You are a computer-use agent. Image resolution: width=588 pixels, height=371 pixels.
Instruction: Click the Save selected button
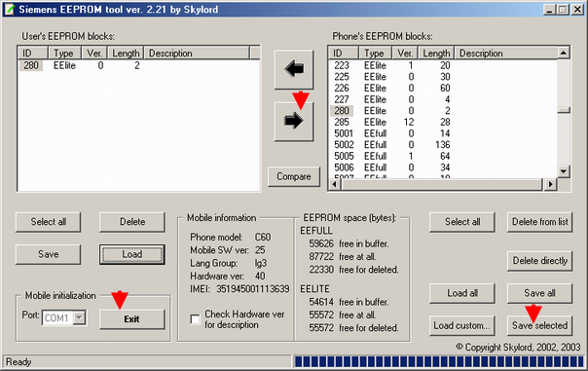click(540, 325)
